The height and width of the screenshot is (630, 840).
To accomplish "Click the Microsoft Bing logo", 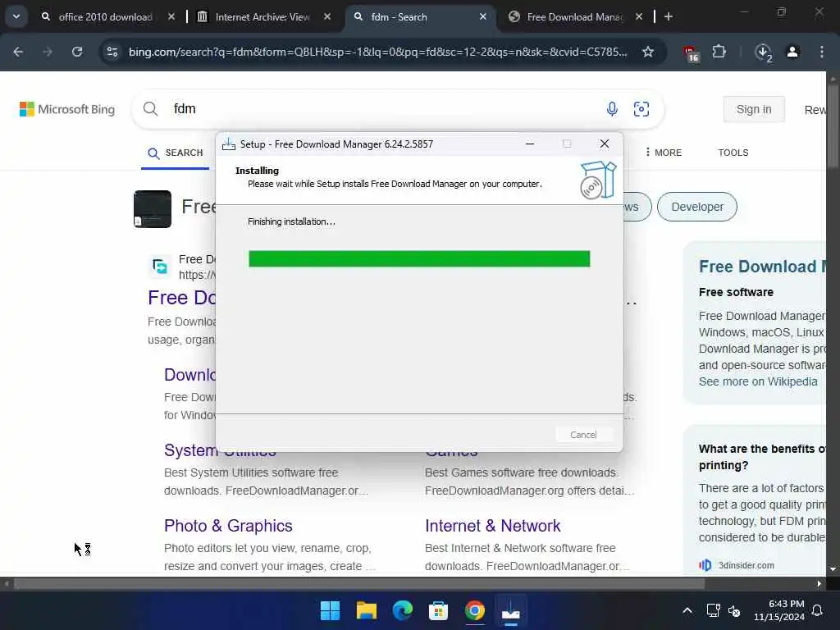I will point(67,109).
